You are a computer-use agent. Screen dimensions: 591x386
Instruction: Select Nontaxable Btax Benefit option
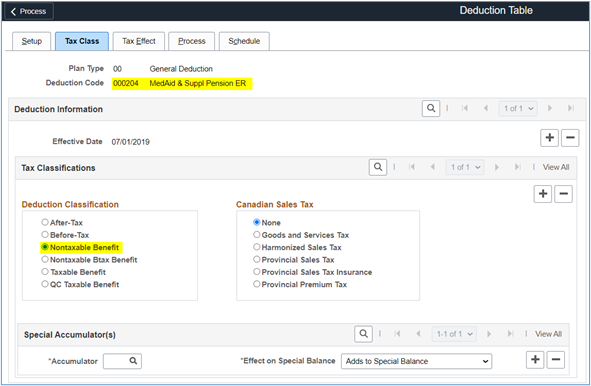click(x=45, y=260)
